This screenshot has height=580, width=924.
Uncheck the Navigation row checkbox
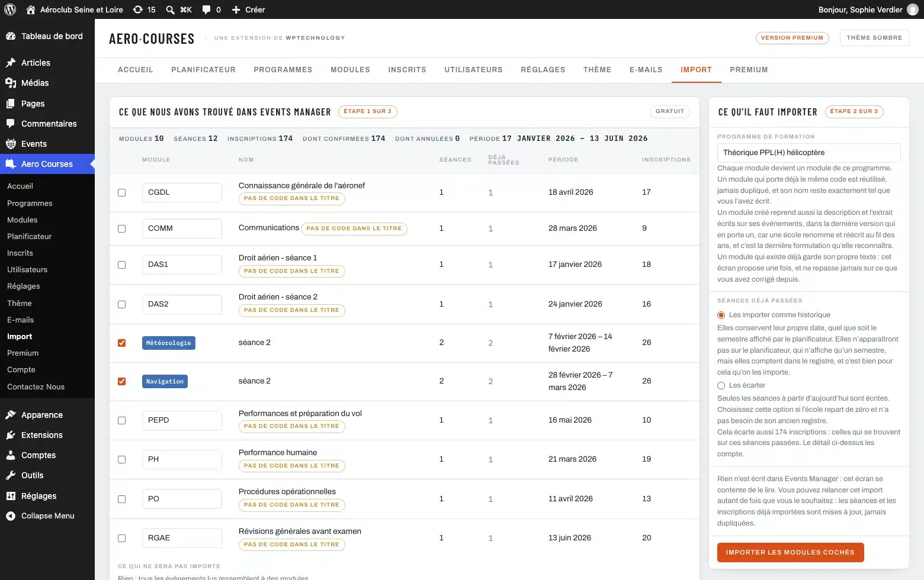click(x=121, y=381)
